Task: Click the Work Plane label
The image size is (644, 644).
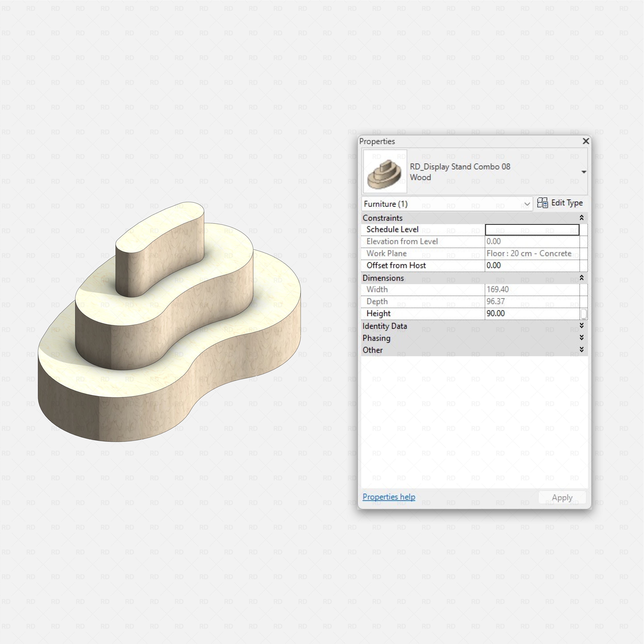Action: click(x=386, y=253)
